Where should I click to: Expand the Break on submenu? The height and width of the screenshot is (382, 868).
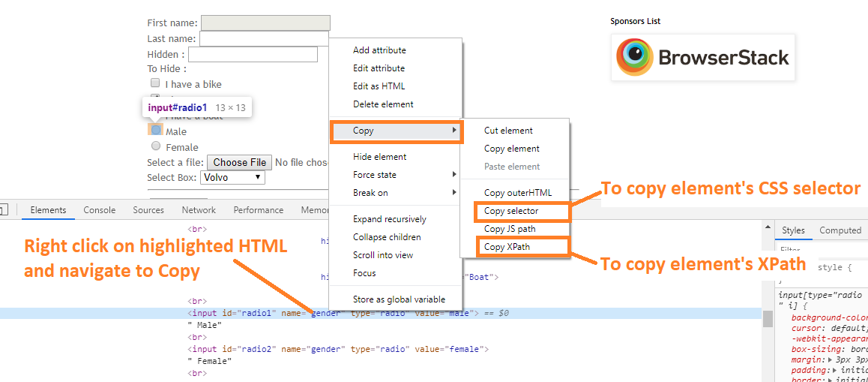pos(395,193)
